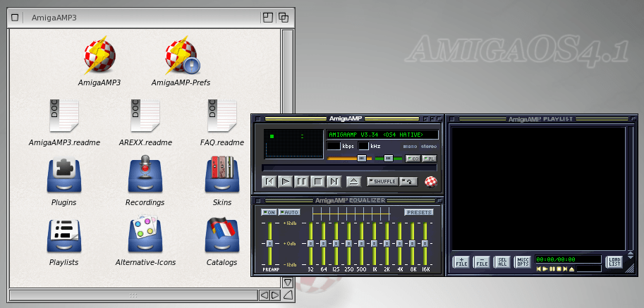
Task: Click the AmigaAMP3 window horizontal scrollbar
Action: (133, 295)
